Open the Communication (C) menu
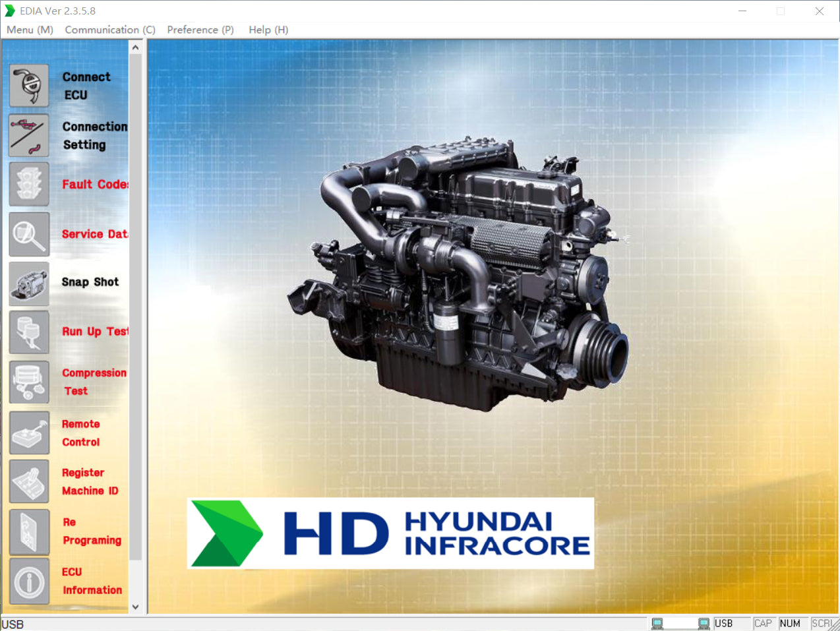Image resolution: width=840 pixels, height=631 pixels. point(110,30)
